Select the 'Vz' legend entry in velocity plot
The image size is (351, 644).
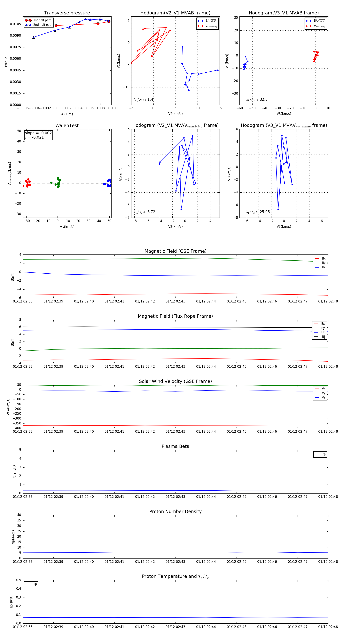[320, 398]
